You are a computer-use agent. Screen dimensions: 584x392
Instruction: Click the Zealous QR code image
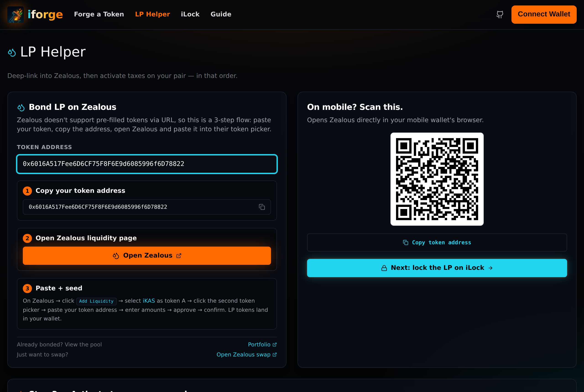click(437, 179)
